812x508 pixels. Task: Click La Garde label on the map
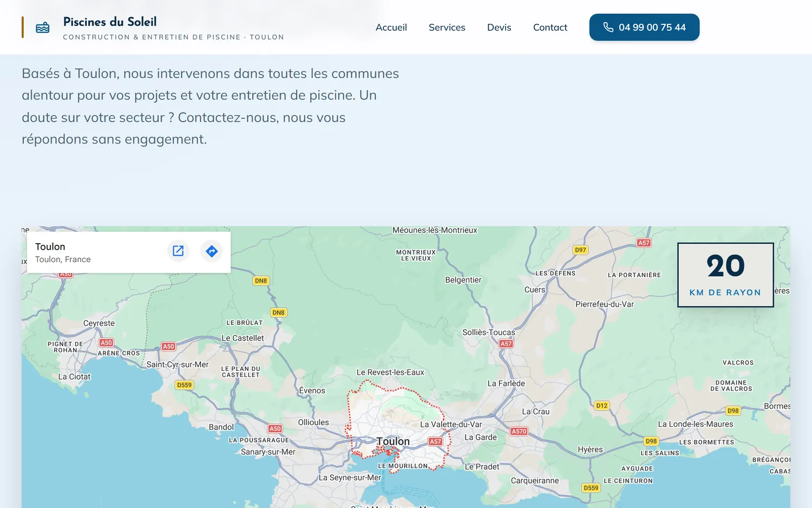click(481, 438)
